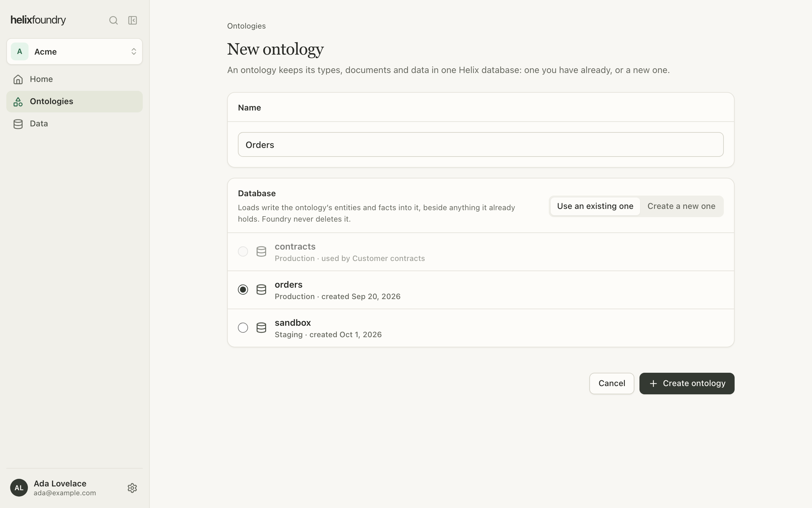Click the Data database icon in sidebar

pyautogui.click(x=18, y=124)
